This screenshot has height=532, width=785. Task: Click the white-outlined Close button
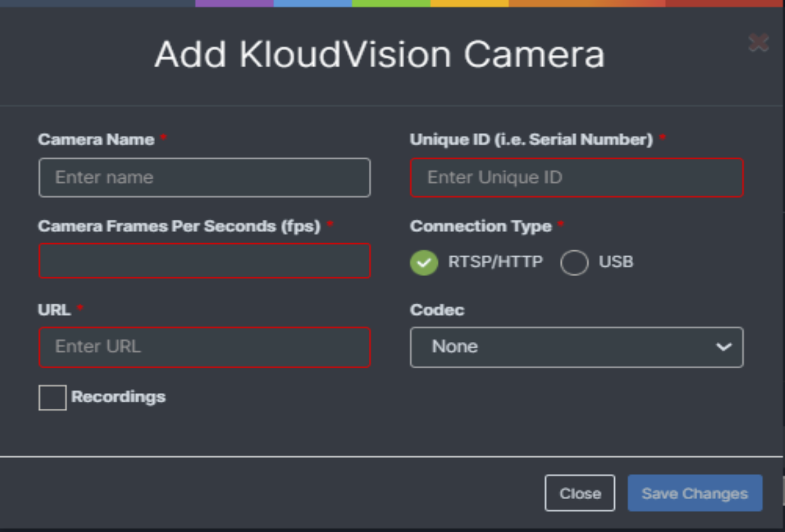click(580, 493)
